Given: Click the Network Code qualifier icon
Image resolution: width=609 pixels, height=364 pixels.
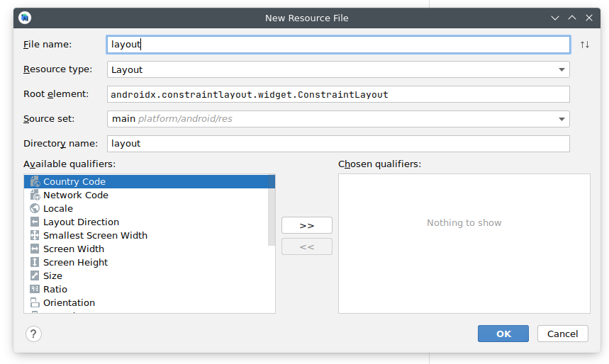Looking at the screenshot, I should click(x=35, y=195).
